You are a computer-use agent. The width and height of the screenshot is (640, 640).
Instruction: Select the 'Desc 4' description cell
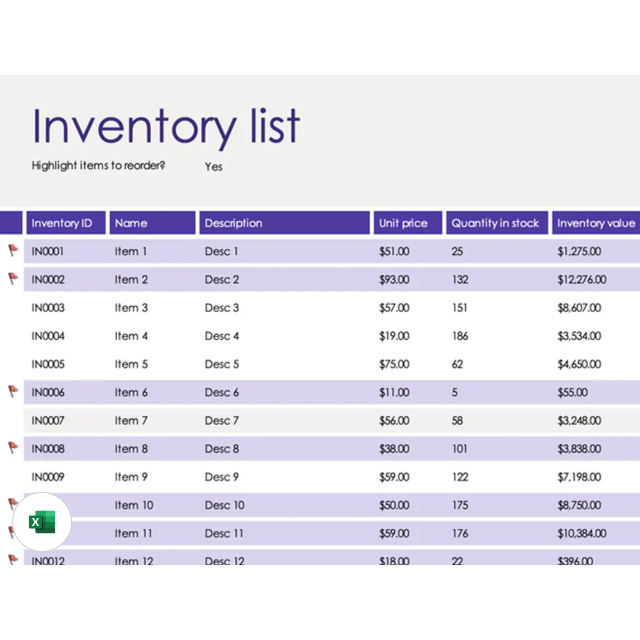[x=222, y=336]
